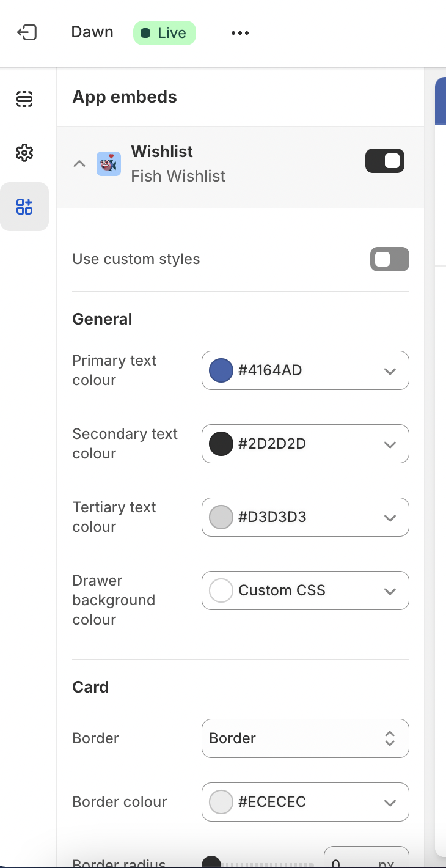The height and width of the screenshot is (868, 446).
Task: Collapse the Wishlist embed settings chevron
Action: point(79,164)
